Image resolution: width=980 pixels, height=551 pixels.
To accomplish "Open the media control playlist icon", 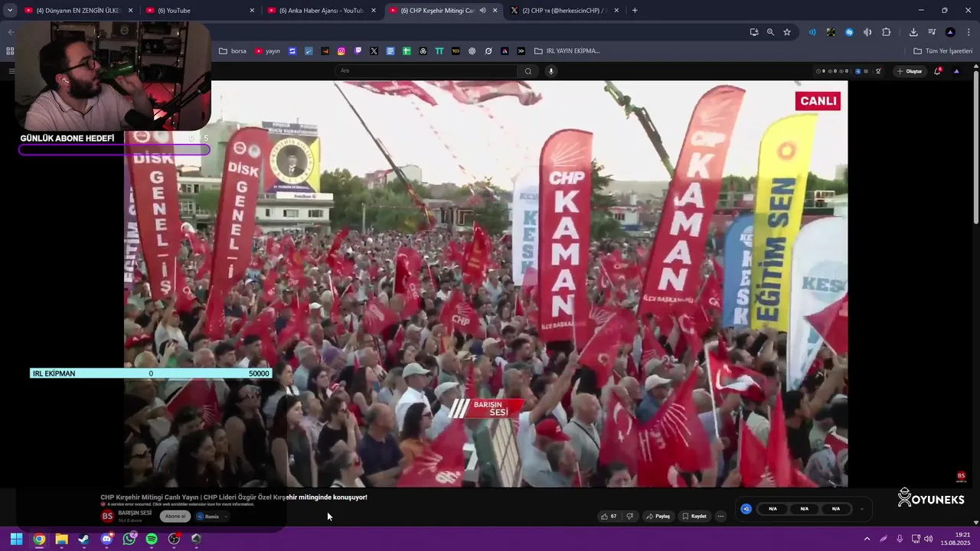I will (x=932, y=32).
